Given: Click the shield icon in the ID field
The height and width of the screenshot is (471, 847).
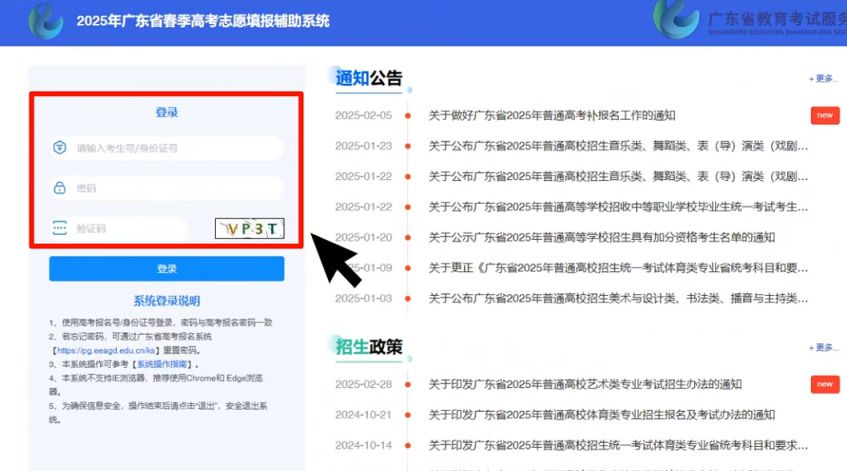Looking at the screenshot, I should coord(60,148).
